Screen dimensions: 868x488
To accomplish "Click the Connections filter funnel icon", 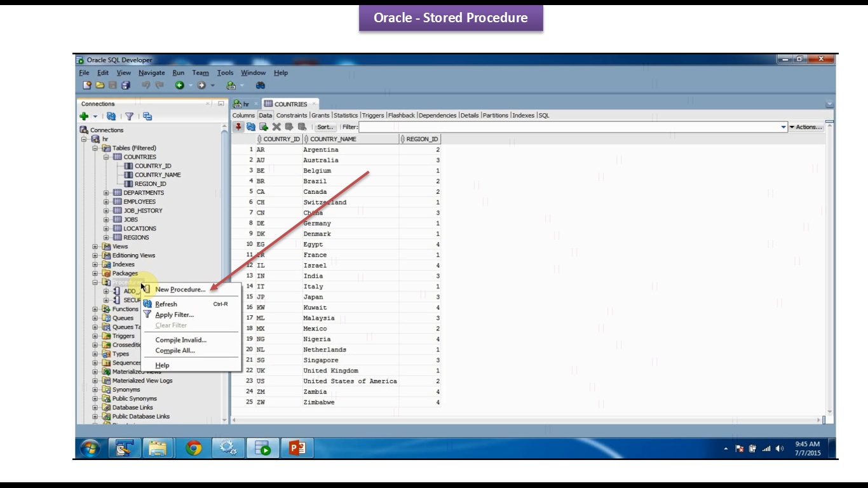I will tap(129, 116).
